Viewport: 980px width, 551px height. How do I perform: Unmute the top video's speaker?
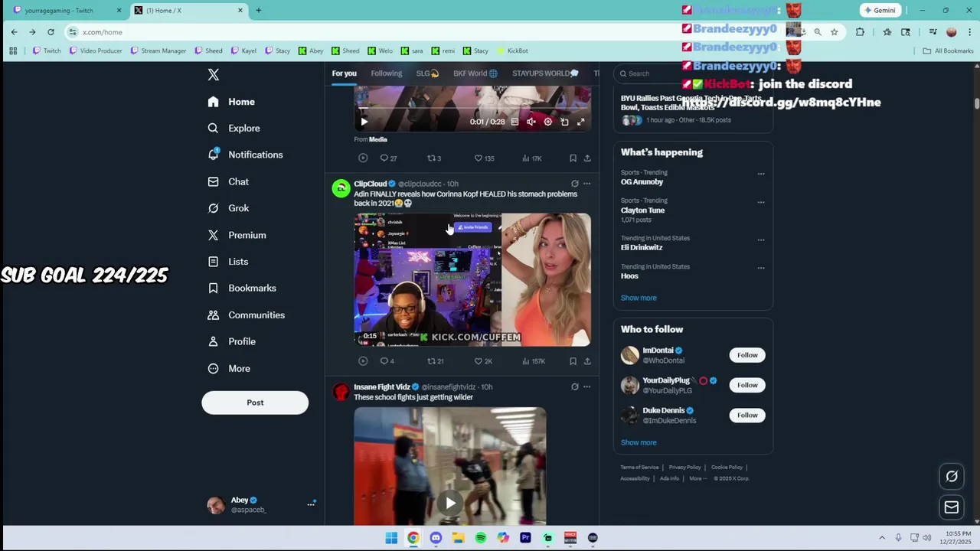coord(531,122)
